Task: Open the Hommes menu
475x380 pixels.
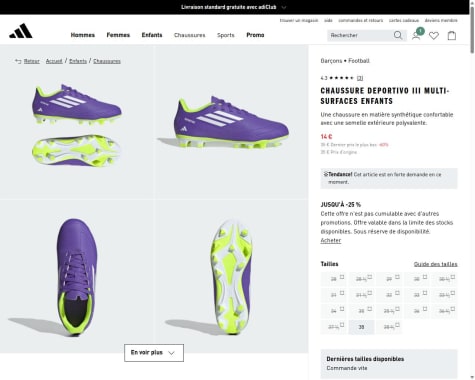Action: [83, 35]
